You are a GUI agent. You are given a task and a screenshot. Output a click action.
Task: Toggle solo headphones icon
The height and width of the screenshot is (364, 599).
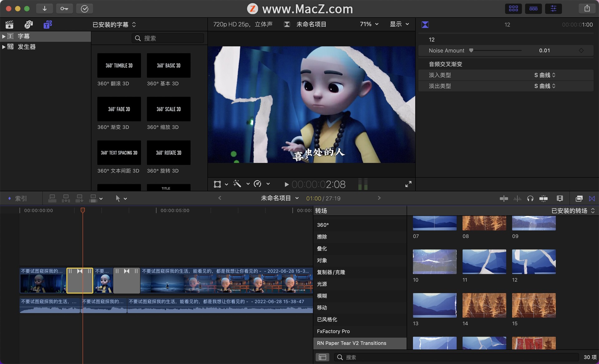coord(530,199)
